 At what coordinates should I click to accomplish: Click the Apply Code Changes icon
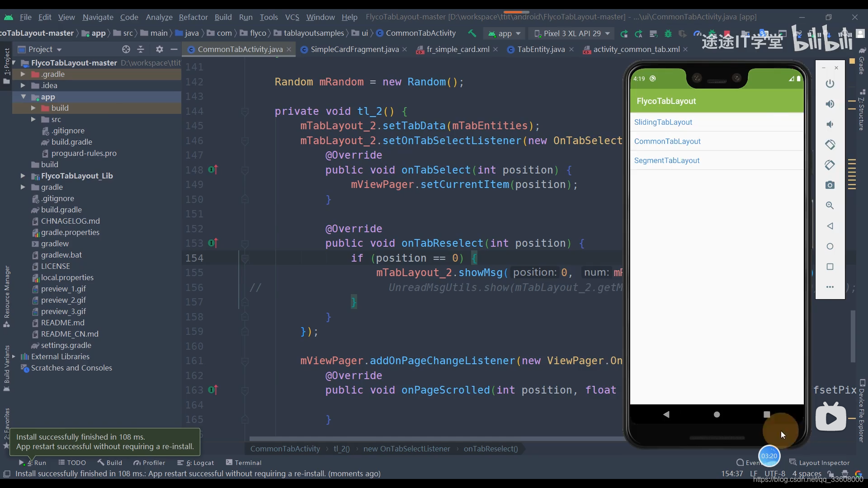click(653, 34)
